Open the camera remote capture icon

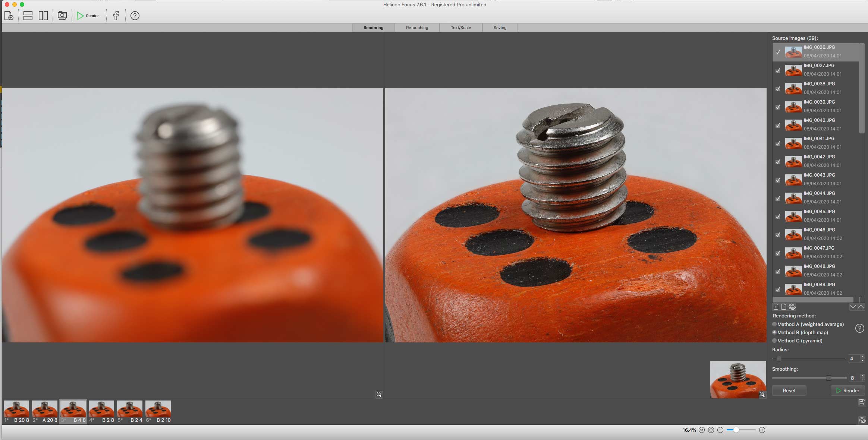pos(62,16)
